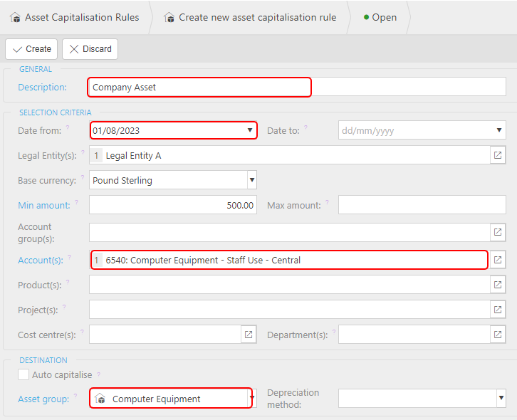This screenshot has height=420, width=517.
Task: Click the Asset Capitalisation Rules breadcrumb icon
Action: tap(15, 18)
